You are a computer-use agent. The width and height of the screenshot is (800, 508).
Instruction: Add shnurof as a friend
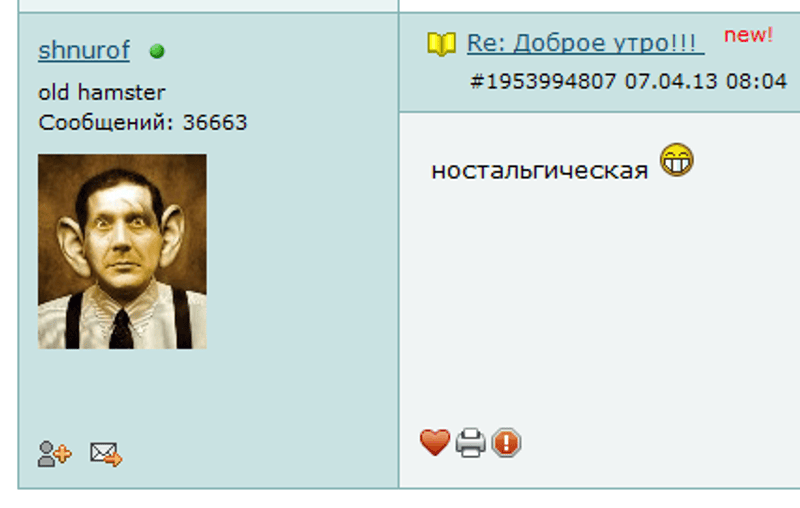(55, 453)
